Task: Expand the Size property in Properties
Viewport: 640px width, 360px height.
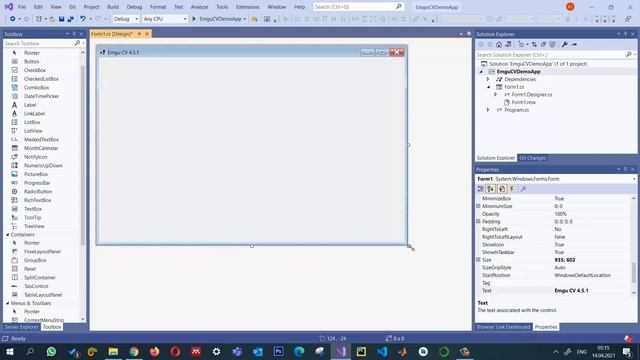Action: [x=478, y=260]
